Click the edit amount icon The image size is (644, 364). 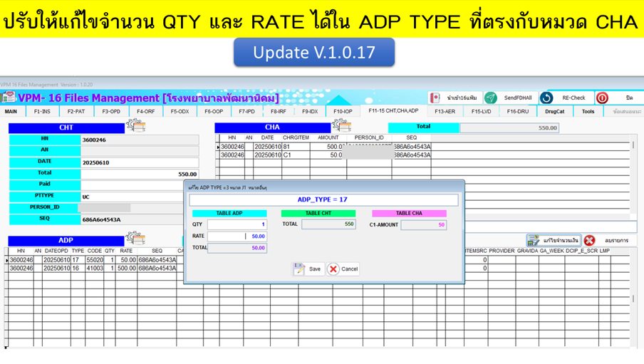click(x=533, y=240)
